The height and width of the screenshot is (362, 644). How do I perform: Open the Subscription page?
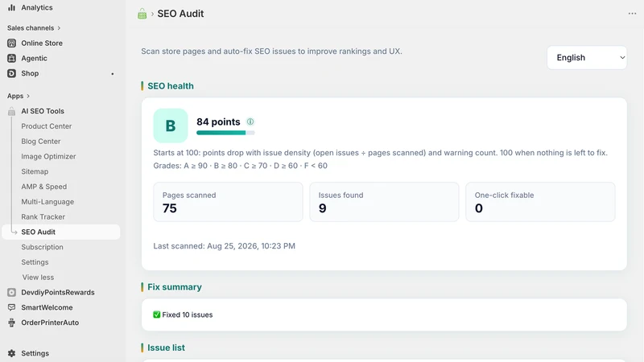tap(43, 247)
